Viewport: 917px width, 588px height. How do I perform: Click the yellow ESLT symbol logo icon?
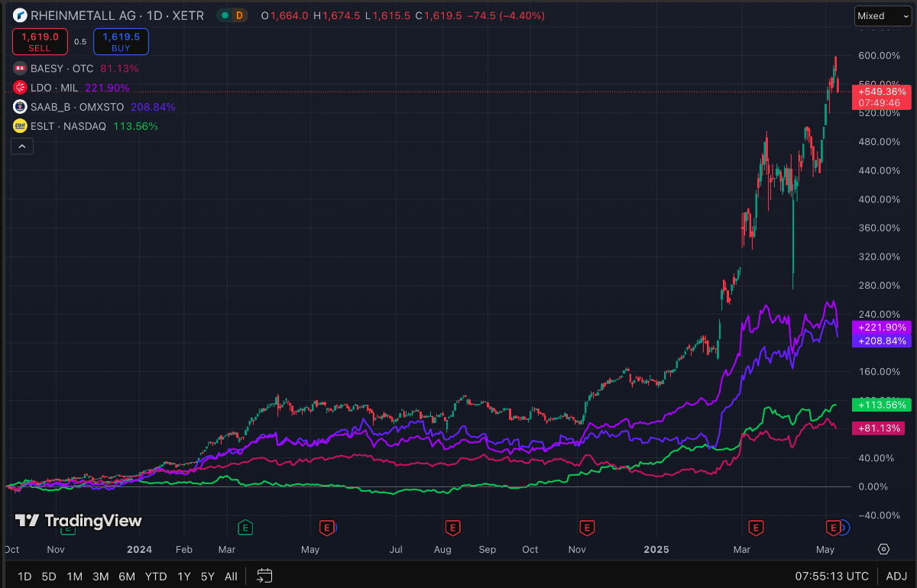pyautogui.click(x=20, y=126)
